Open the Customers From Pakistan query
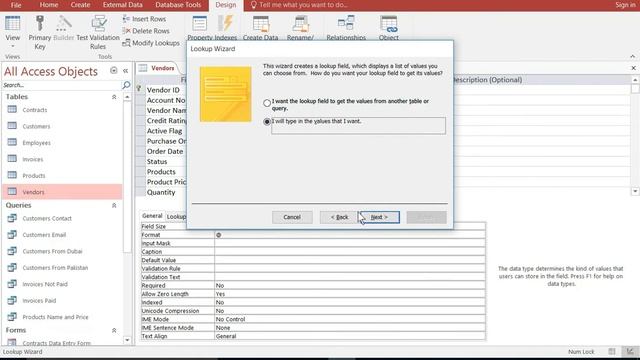The height and width of the screenshot is (360, 640). [55, 268]
